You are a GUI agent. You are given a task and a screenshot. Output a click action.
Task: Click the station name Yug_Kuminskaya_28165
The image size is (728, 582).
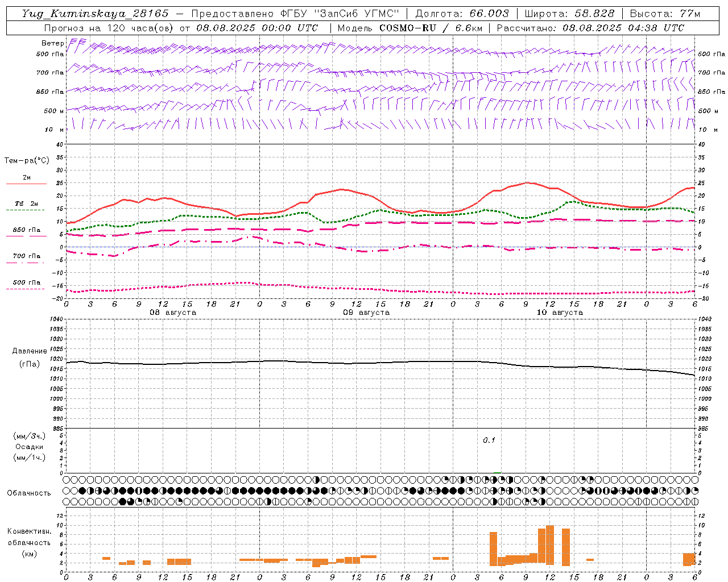pyautogui.click(x=96, y=14)
